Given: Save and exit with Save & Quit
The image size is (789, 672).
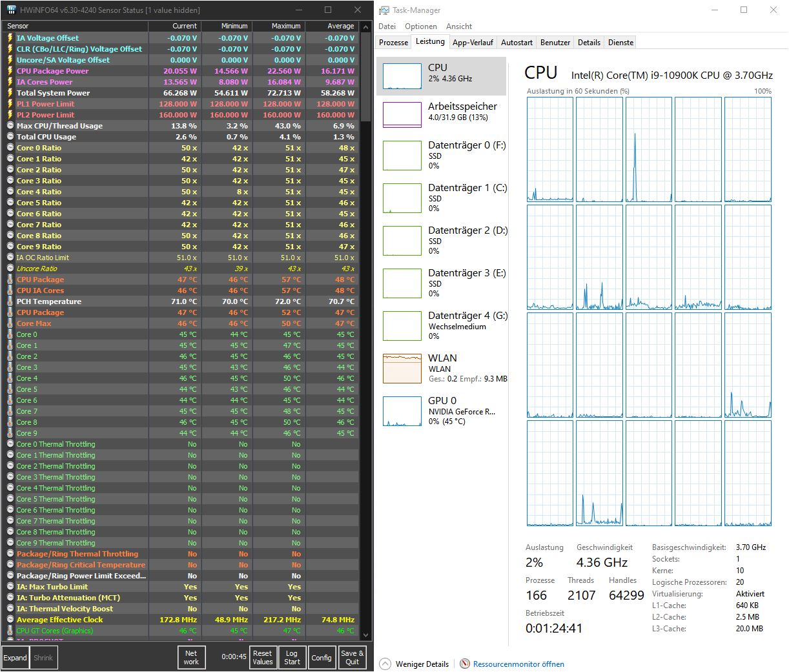Looking at the screenshot, I should click(x=352, y=657).
